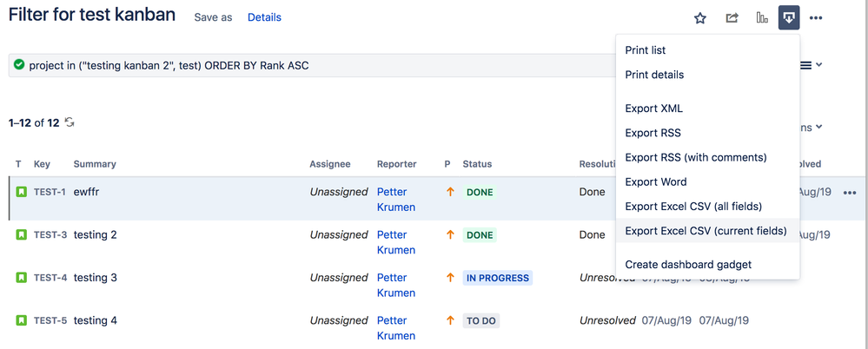Screen dimensions: 868x349
Task: Choose Print details from export menu
Action: [x=707, y=75]
